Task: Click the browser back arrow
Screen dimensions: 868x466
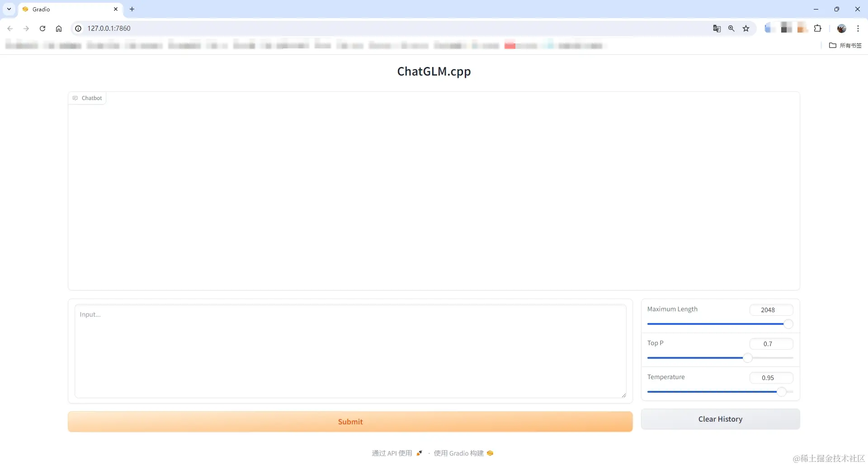Action: coord(10,29)
